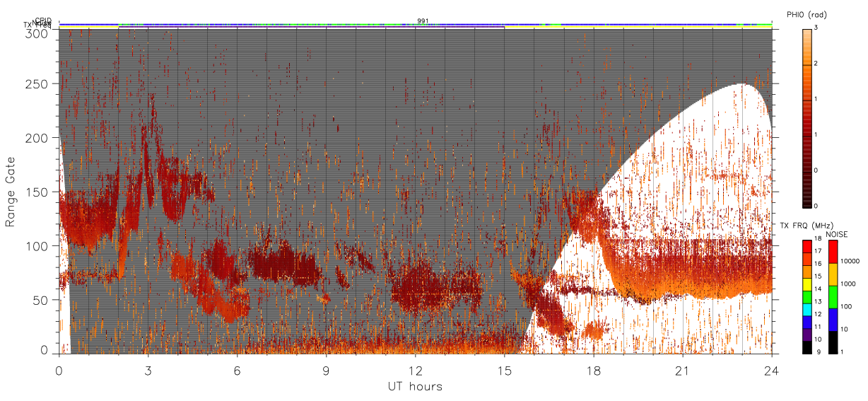Viewport: 868px width, 401px height.
Task: Click the UT hours tick label 18
Action: tap(594, 370)
